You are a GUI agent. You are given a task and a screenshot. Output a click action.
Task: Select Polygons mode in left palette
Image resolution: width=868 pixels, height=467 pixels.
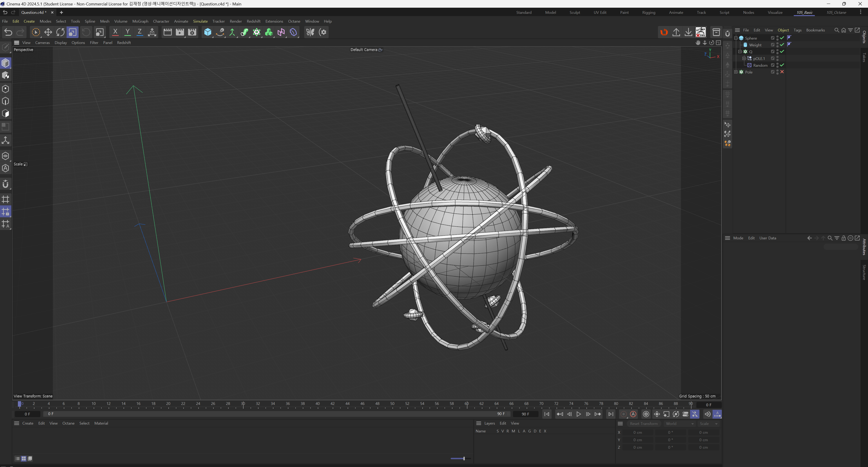tap(6, 114)
